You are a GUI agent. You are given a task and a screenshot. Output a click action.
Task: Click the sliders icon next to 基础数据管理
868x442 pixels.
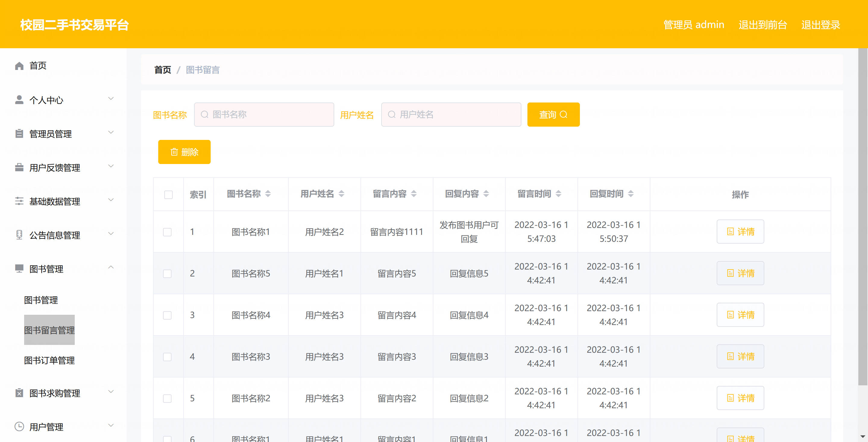(19, 201)
